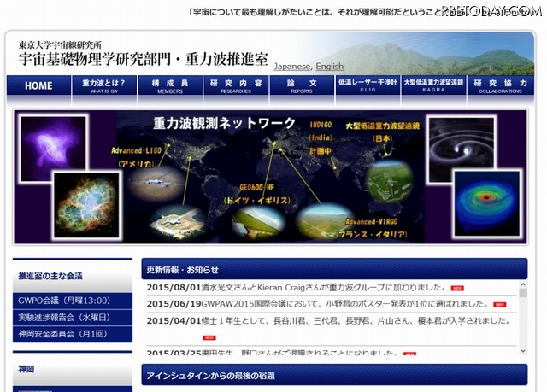Image resolution: width=547 pixels, height=392 pixels.
Task: Click the GEO600 HF aerial photo on map
Action: pyautogui.click(x=258, y=223)
